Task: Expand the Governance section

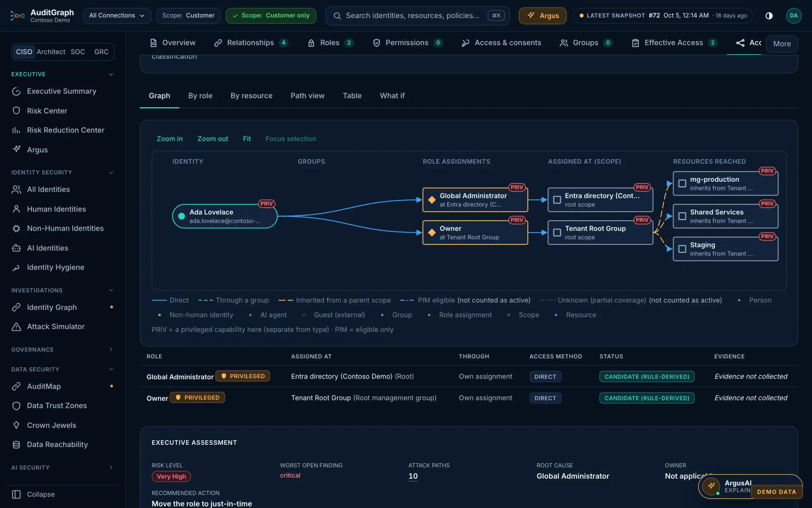Action: pyautogui.click(x=111, y=349)
